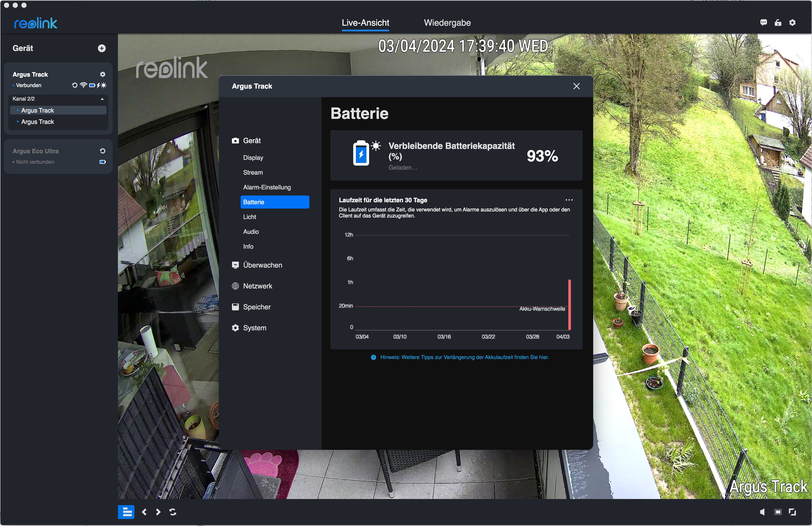
Task: Click reconnect icon for Argus Eco Ultra
Action: click(x=102, y=151)
